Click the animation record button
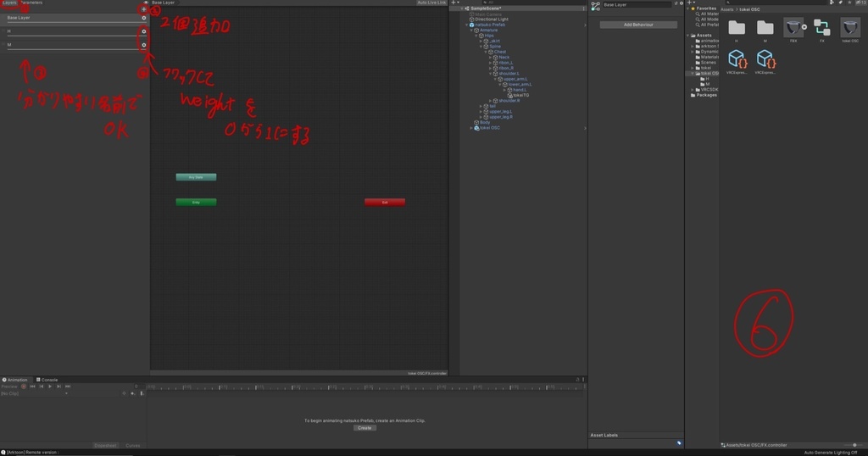Viewport: 868px width, 456px height. (x=23, y=386)
